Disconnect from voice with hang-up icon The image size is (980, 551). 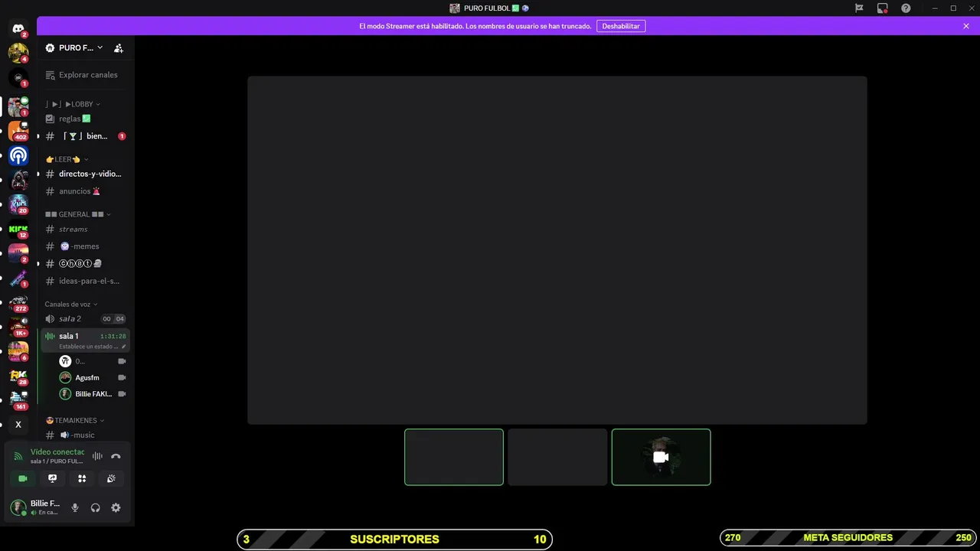pyautogui.click(x=116, y=456)
